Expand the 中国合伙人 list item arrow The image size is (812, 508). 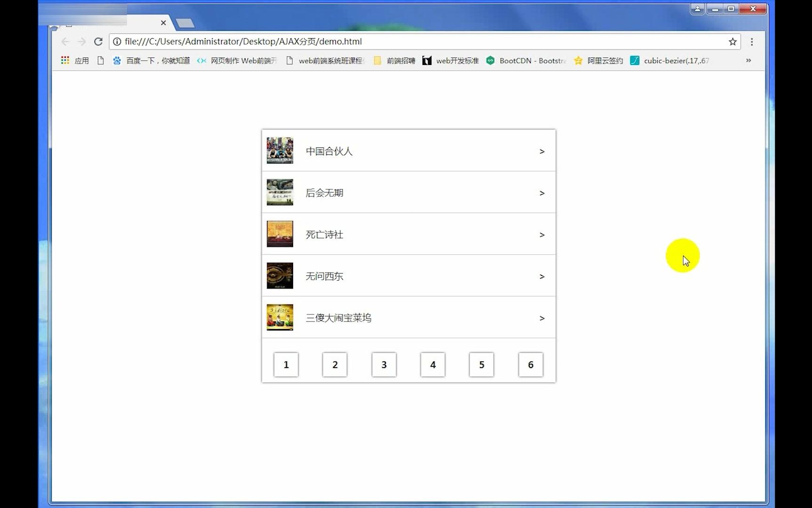(541, 151)
